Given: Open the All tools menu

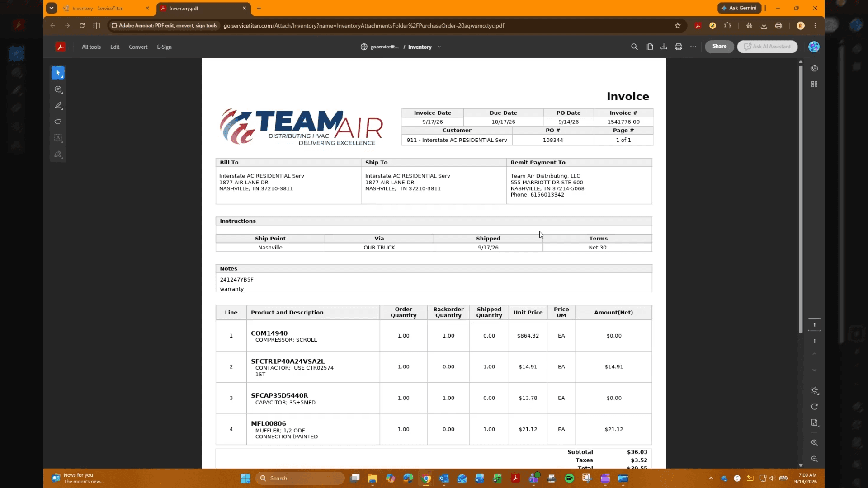Looking at the screenshot, I should pos(91,47).
